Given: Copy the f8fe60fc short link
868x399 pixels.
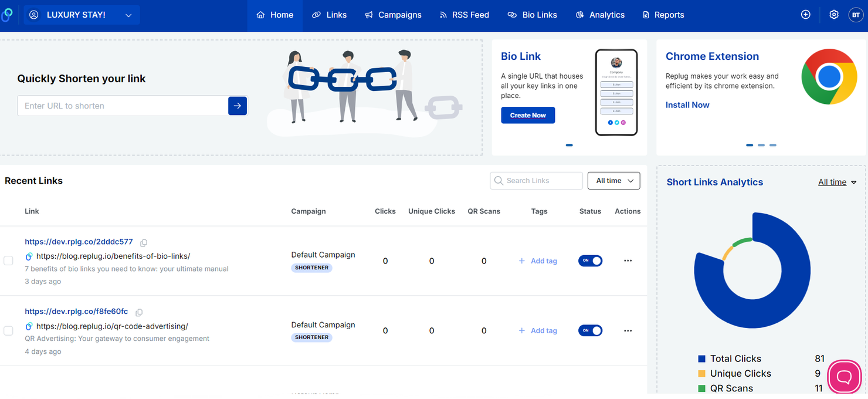Looking at the screenshot, I should (139, 313).
